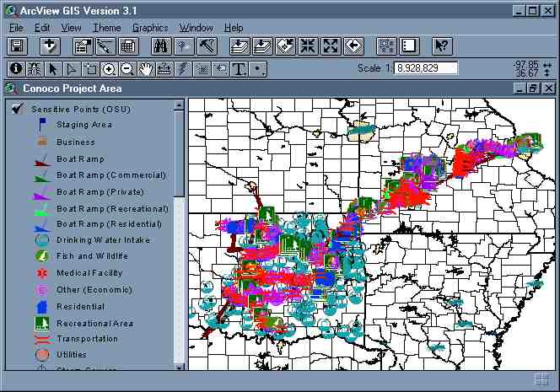This screenshot has width=560, height=392.
Task: Restore the Conoco Project Area view window
Action: coord(534,89)
